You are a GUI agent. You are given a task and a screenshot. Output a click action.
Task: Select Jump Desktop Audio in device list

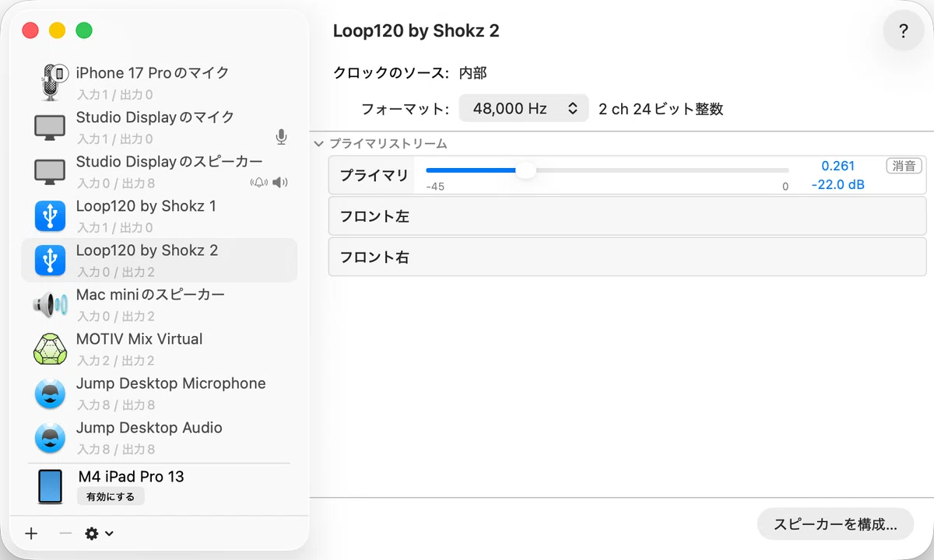tap(159, 438)
